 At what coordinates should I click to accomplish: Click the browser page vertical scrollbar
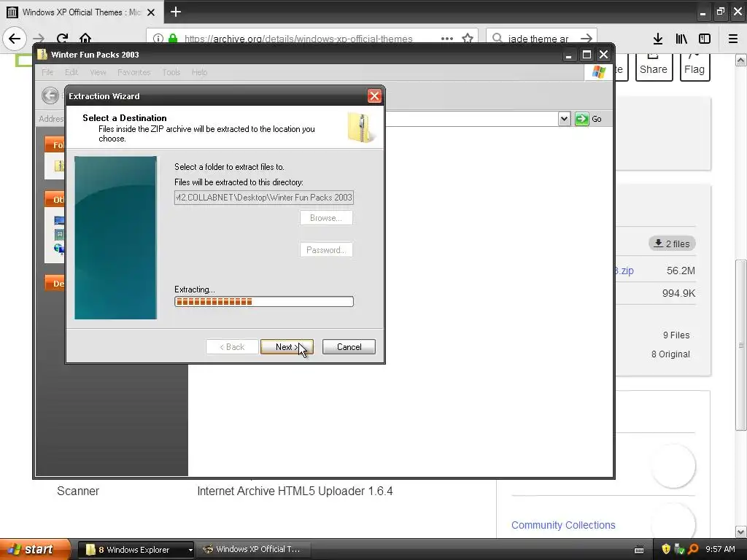[x=740, y=345]
